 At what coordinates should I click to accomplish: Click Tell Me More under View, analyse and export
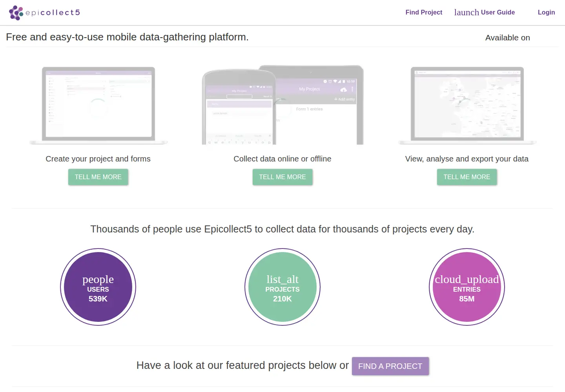click(x=467, y=177)
